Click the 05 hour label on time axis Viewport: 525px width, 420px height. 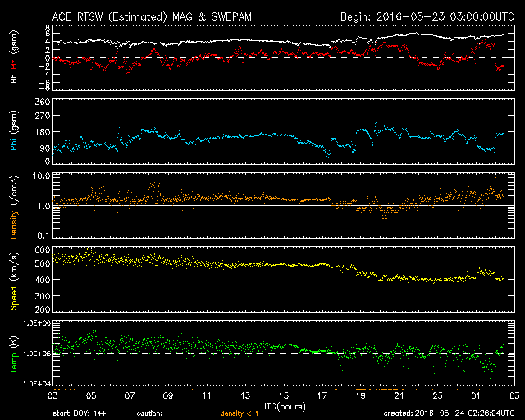coord(91,395)
